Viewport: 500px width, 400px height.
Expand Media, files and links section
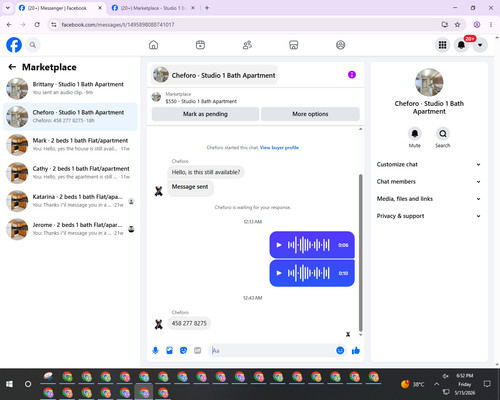[429, 199]
